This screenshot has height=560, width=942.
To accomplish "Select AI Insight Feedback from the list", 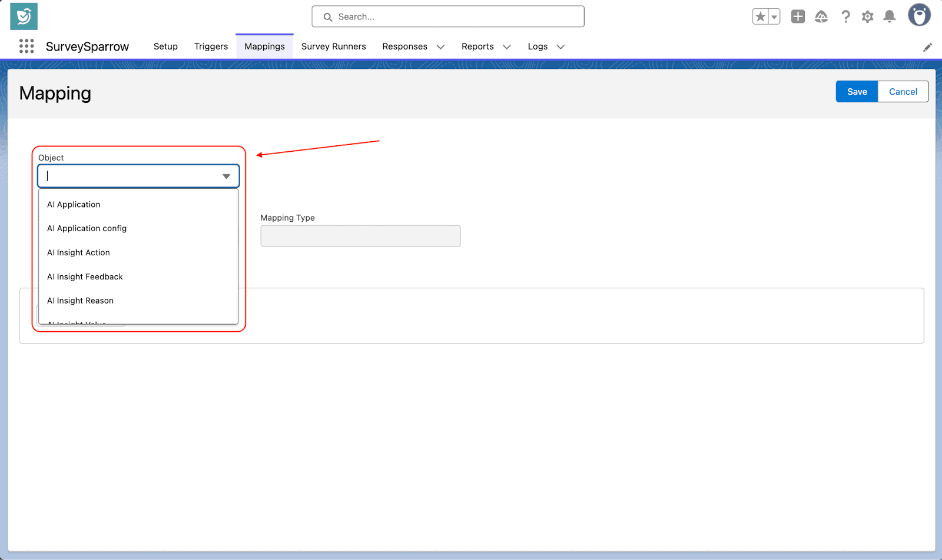I will 85,276.
